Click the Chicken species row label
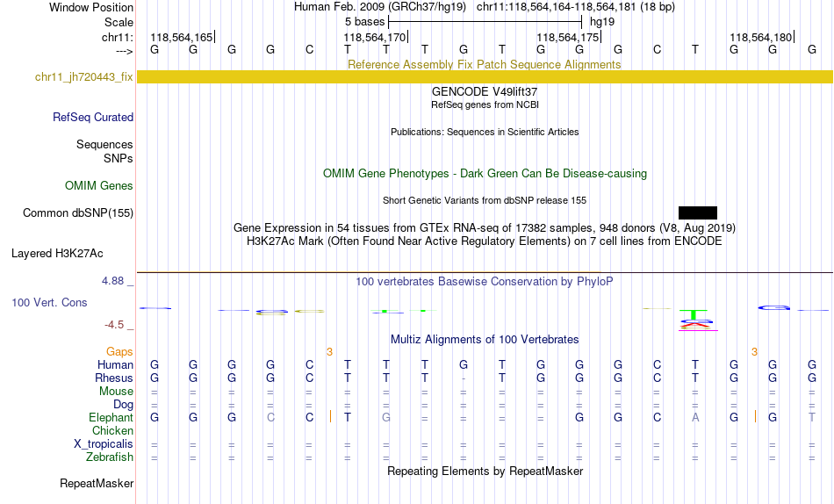 pos(112,430)
